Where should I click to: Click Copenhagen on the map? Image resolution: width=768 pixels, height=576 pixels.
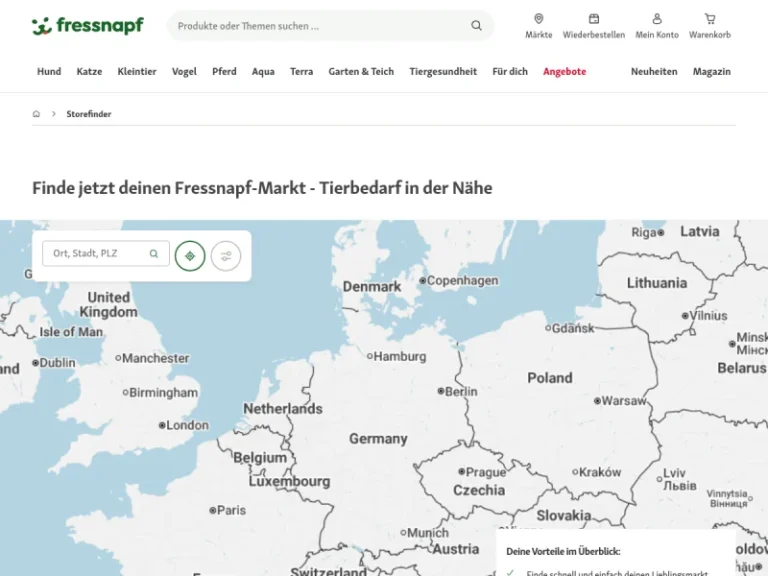pyautogui.click(x=459, y=281)
